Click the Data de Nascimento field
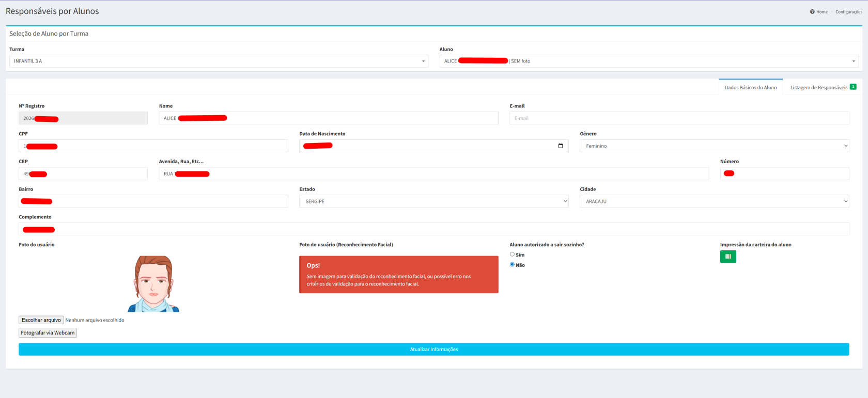 [x=434, y=146]
